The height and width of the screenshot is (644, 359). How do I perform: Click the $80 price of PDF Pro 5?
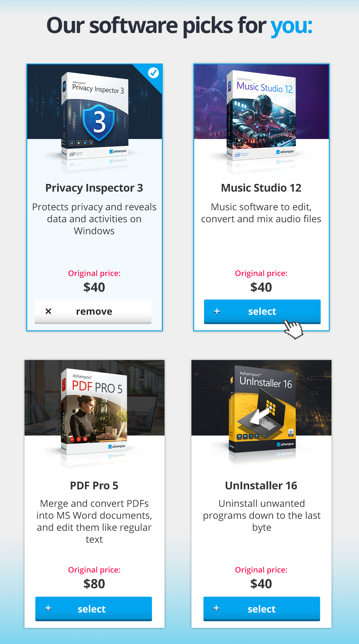coord(94,584)
